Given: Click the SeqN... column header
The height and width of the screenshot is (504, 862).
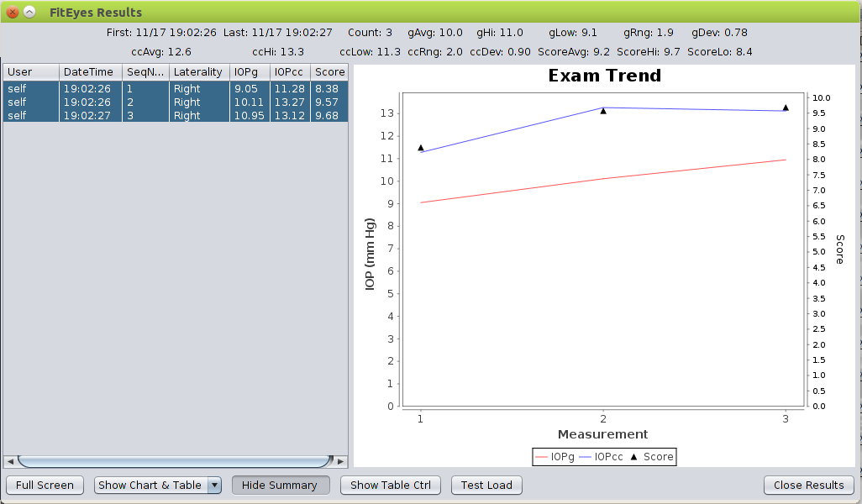Looking at the screenshot, I should 145,72.
